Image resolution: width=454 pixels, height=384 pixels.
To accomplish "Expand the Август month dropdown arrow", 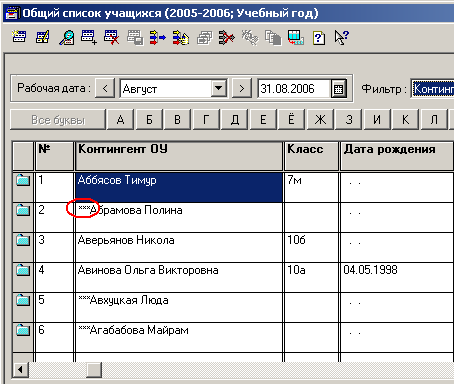I will point(219,89).
